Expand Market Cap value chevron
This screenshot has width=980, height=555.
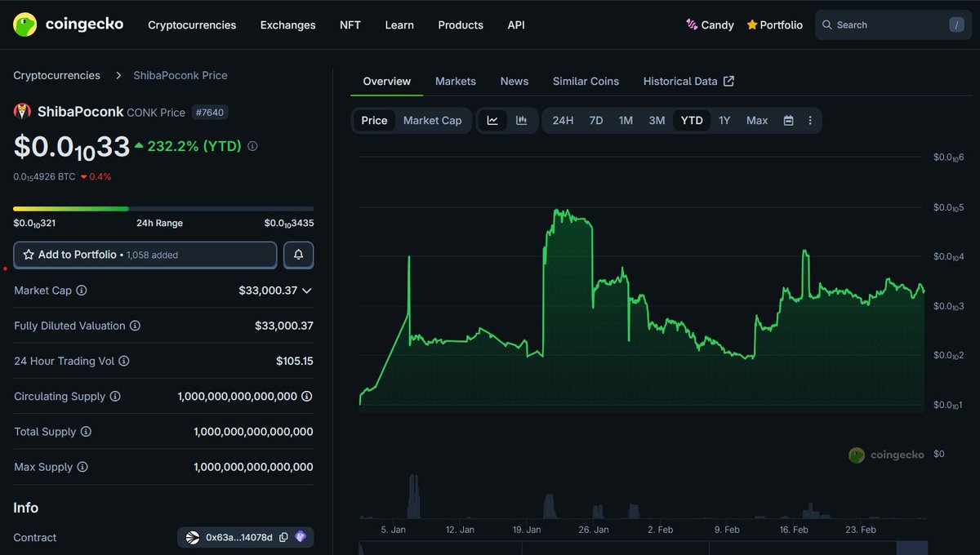pyautogui.click(x=307, y=291)
